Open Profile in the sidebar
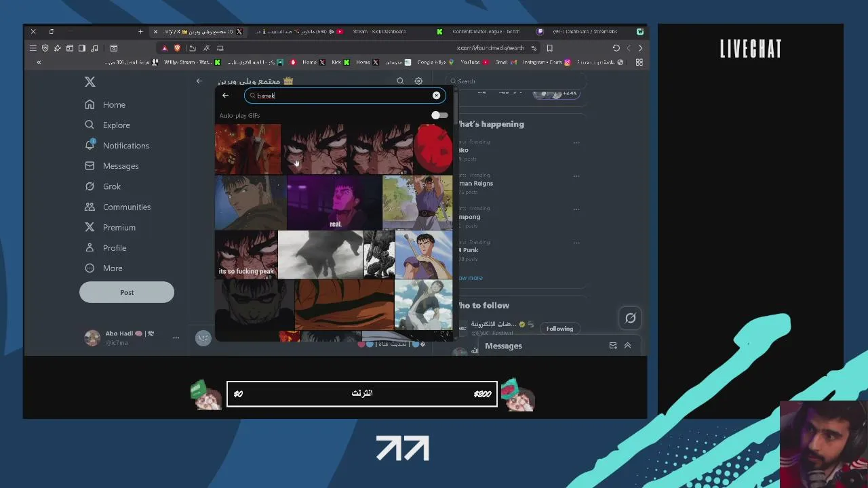The height and width of the screenshot is (488, 868). click(x=106, y=248)
